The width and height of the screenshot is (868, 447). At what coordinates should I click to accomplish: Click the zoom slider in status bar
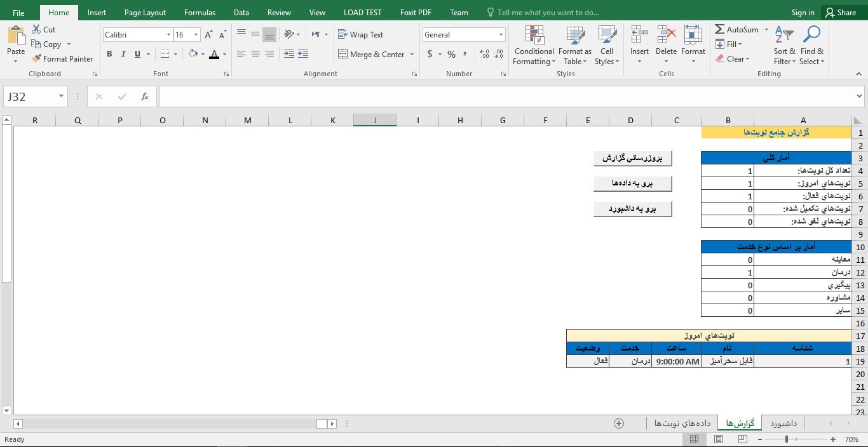point(786,439)
